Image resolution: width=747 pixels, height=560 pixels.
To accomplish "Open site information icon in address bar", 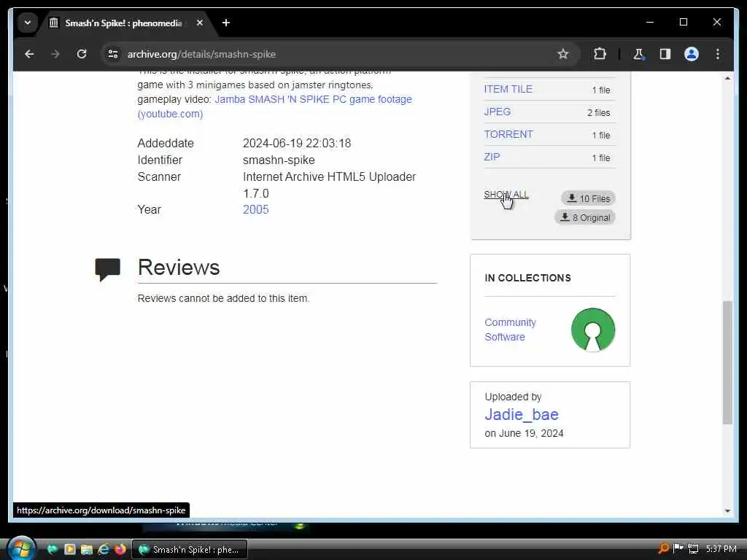I will click(x=113, y=54).
